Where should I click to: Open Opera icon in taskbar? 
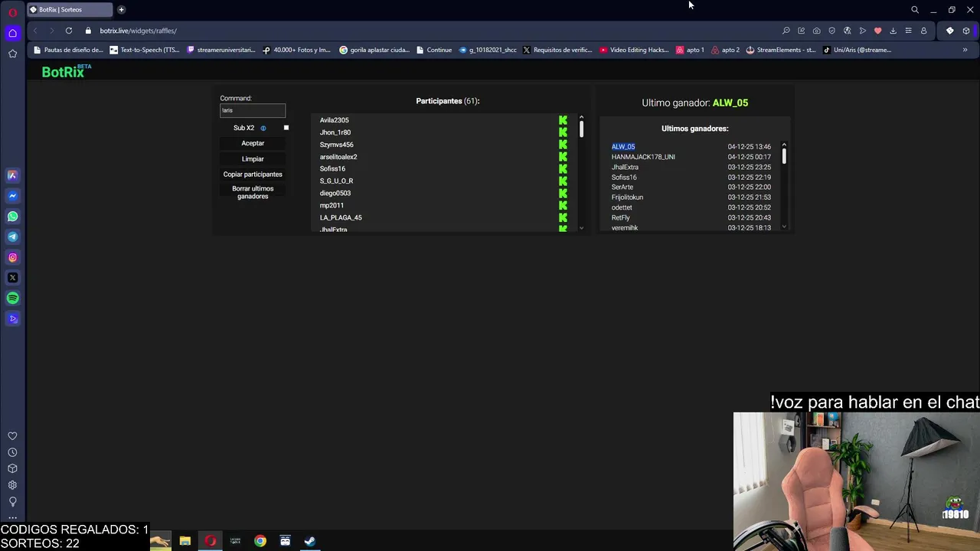pos(210,541)
